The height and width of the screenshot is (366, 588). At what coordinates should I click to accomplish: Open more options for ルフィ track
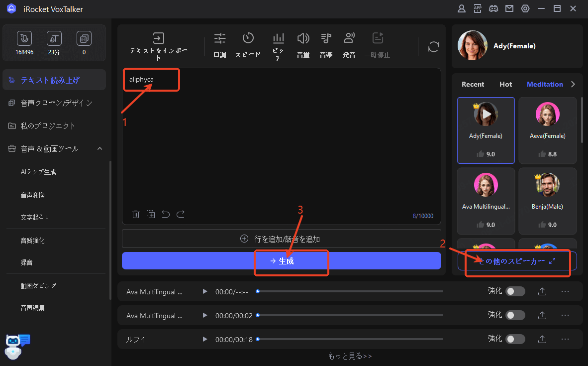pos(565,339)
